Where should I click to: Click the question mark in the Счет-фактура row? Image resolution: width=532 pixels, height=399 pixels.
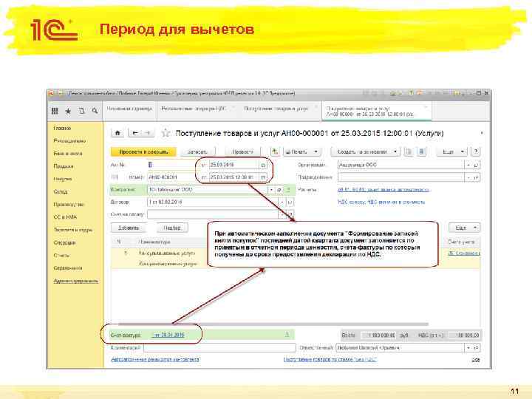coord(287,335)
